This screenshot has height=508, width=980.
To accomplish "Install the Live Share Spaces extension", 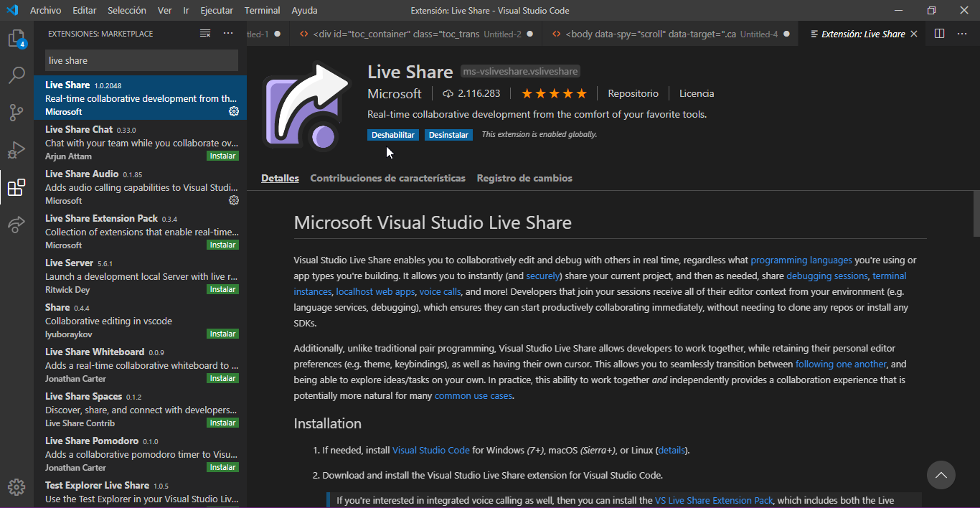I will click(222, 423).
